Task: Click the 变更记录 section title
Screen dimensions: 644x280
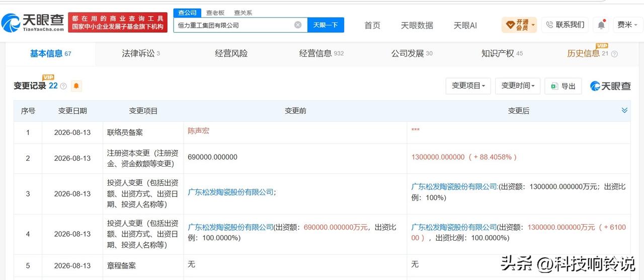Action: [30, 86]
